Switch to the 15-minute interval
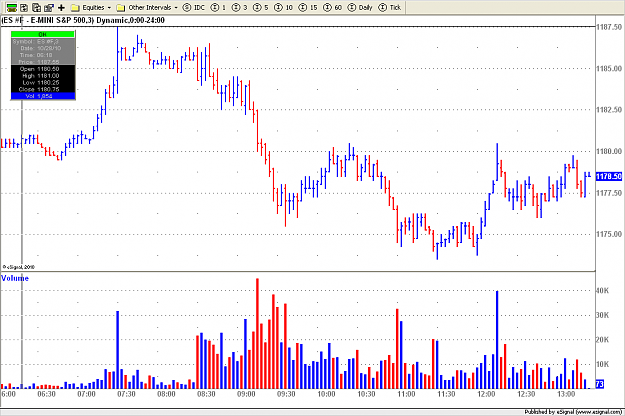Screen dimensions: 625x416 pyautogui.click(x=309, y=7)
